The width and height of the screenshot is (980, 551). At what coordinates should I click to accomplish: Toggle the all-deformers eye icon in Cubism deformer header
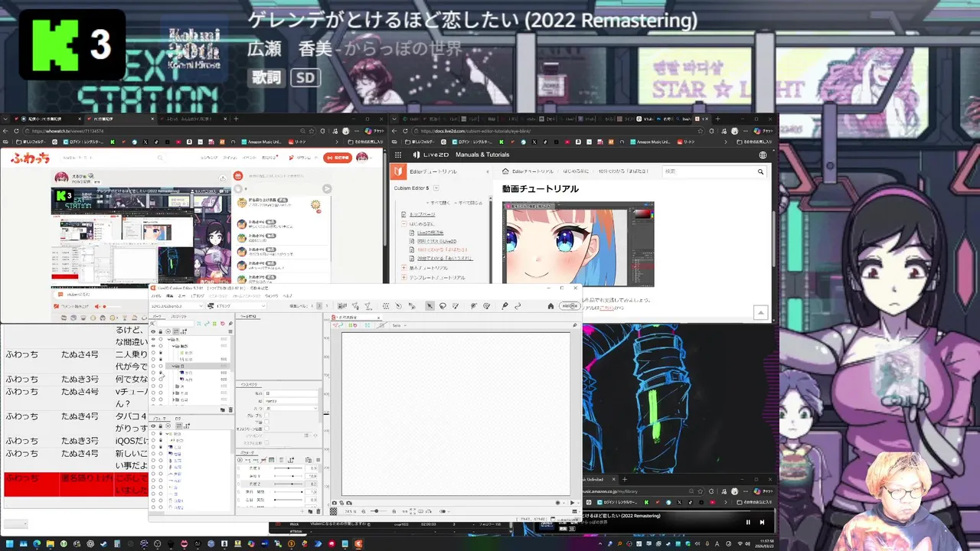[153, 426]
